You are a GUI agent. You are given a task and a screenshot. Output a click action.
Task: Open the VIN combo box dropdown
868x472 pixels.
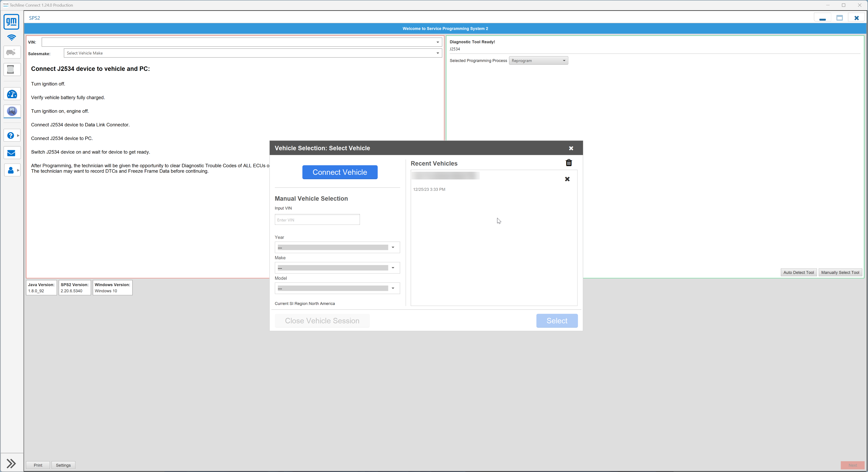point(437,42)
